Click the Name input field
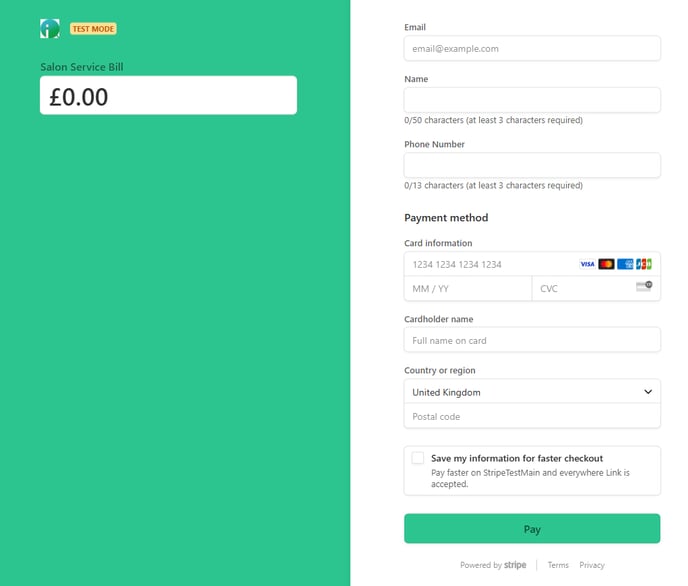 tap(532, 100)
